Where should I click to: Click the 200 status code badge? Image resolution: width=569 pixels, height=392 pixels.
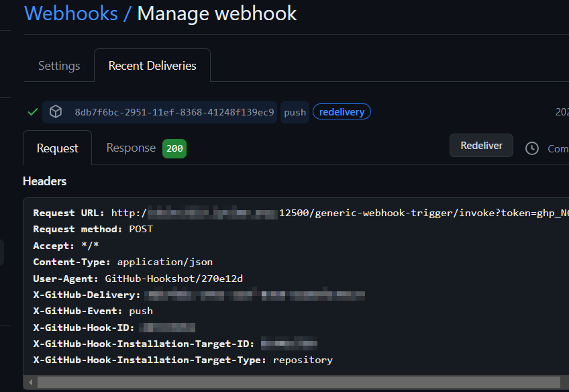(x=174, y=148)
